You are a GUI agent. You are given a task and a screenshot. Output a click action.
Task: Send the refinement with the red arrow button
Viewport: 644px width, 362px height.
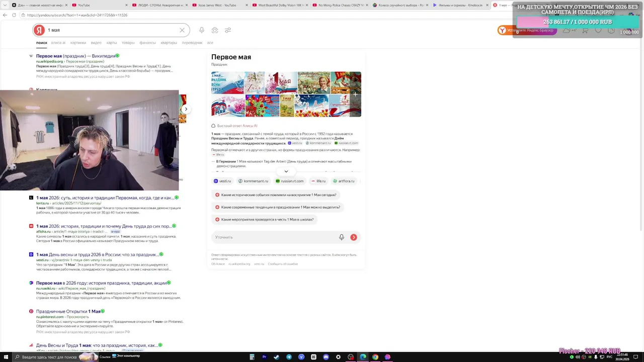(x=354, y=237)
